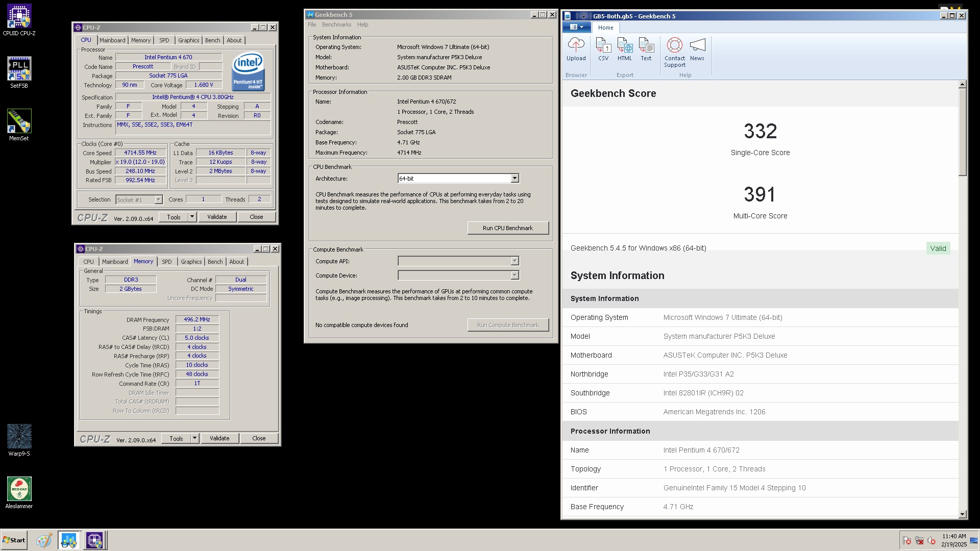Switch to Geekbench taskbar button
Screen dimensions: 980x551
pos(68,540)
